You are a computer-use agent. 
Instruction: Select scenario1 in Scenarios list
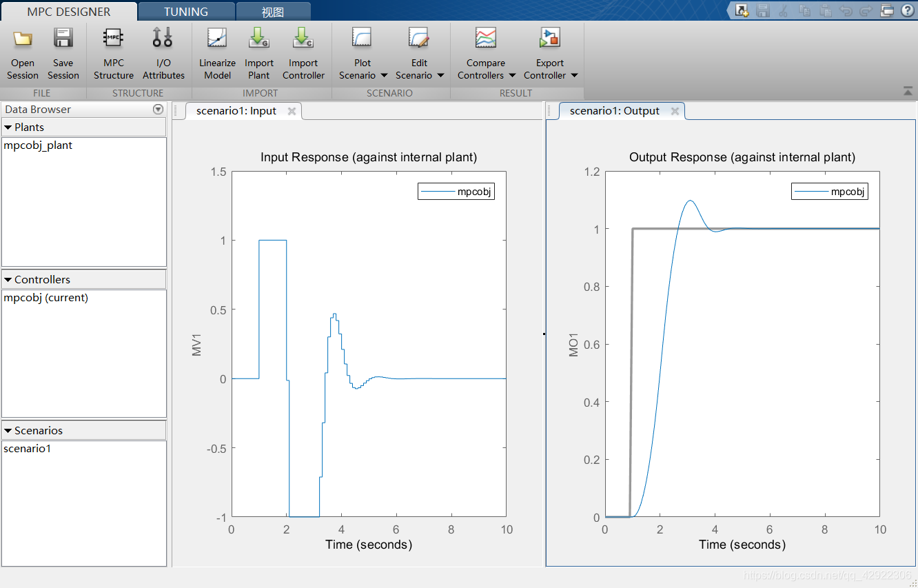28,449
